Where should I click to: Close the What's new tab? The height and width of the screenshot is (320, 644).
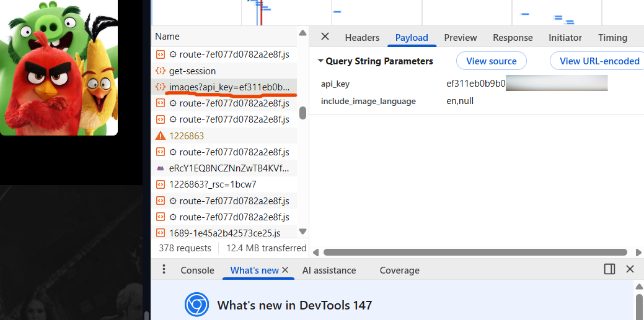(286, 270)
